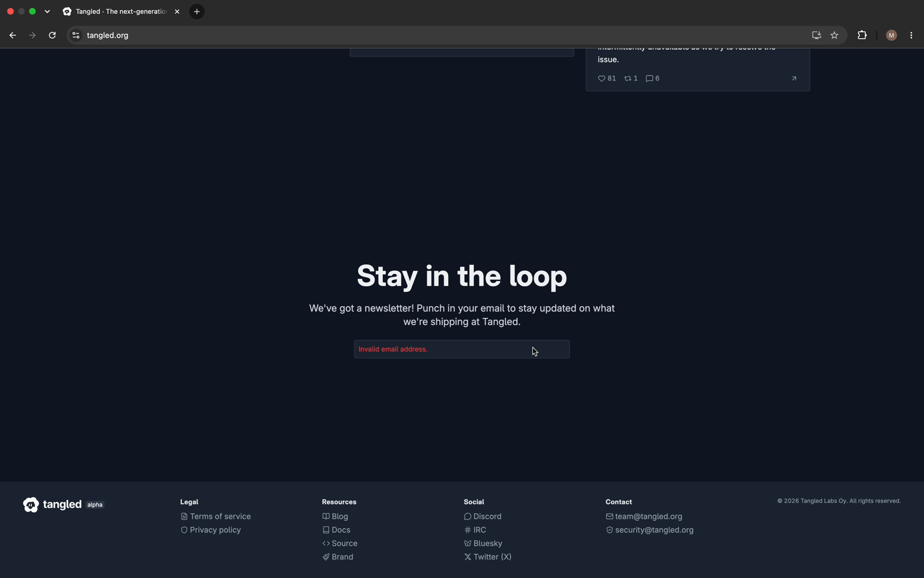Image resolution: width=924 pixels, height=578 pixels.
Task: Click the comment bubble icon showing 6
Action: click(x=649, y=79)
